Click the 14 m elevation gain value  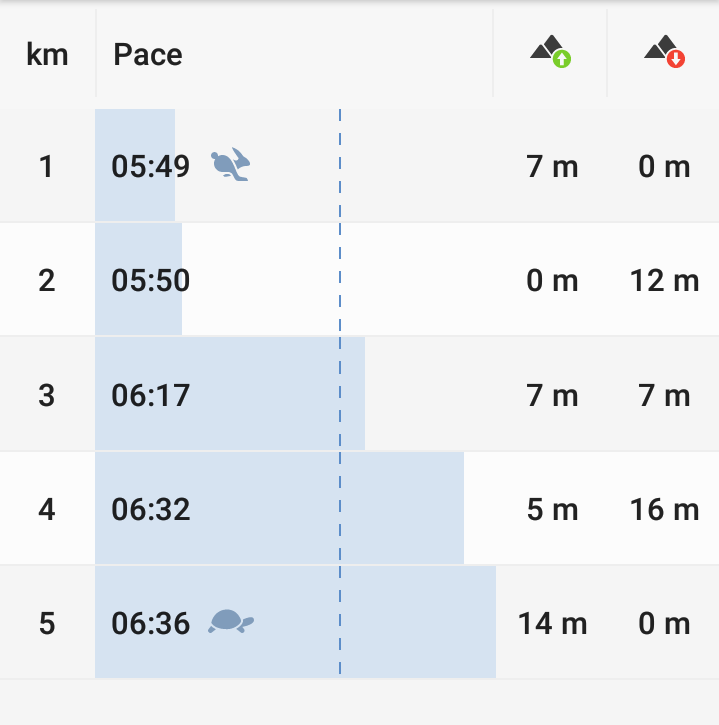pos(552,624)
